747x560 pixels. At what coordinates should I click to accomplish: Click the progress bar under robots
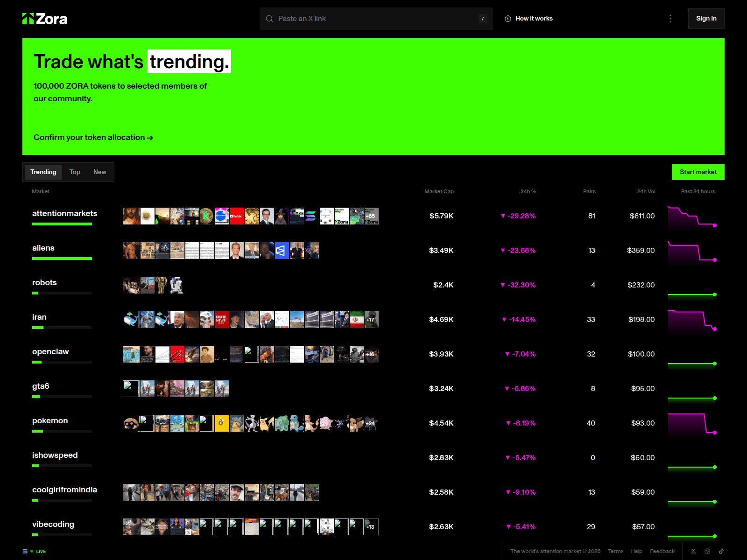[x=62, y=293]
